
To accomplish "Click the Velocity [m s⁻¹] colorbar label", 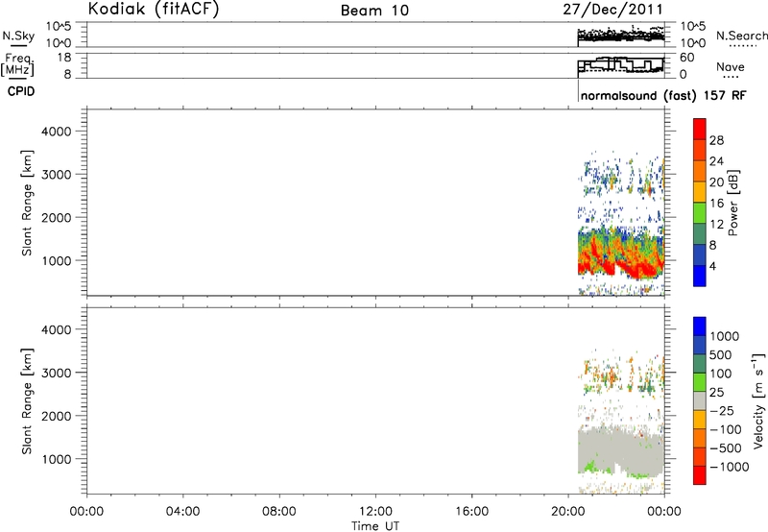I will tap(758, 400).
